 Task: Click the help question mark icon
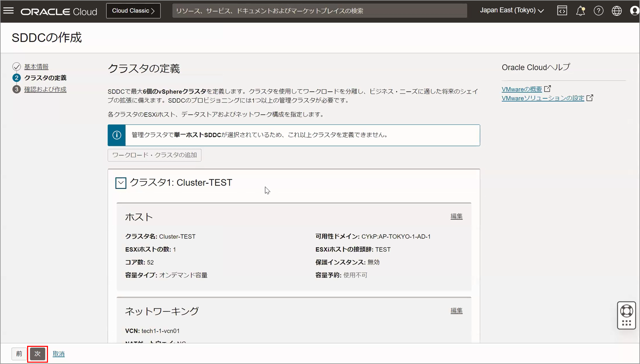(x=599, y=10)
